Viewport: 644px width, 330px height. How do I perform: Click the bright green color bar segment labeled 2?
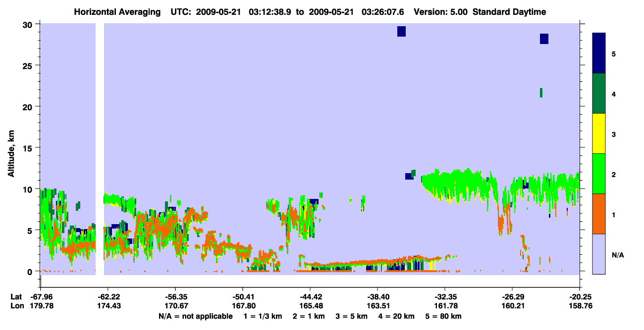pos(599,174)
